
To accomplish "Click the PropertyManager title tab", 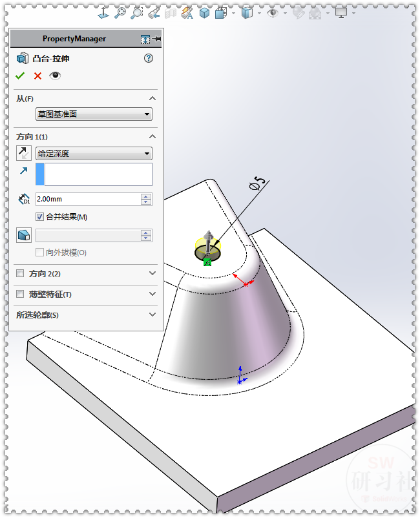I will tap(74, 39).
